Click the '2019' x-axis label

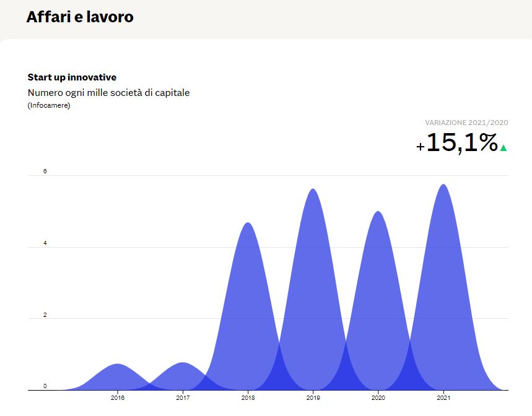coord(313,397)
